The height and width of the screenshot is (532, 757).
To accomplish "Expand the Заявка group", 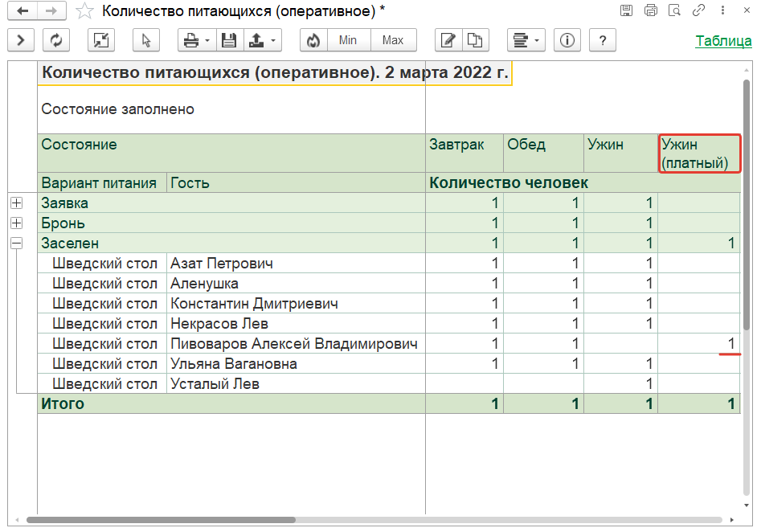I will (x=16, y=203).
